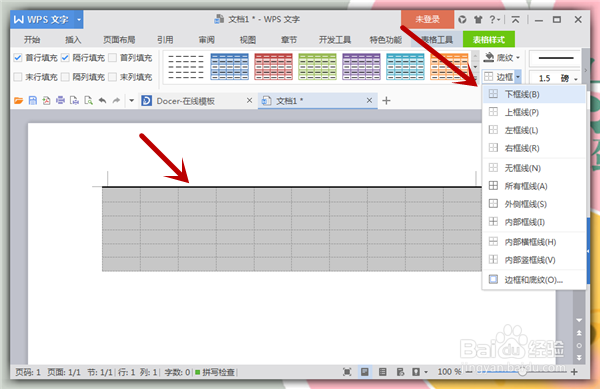This screenshot has width=600, height=389.
Task: Open file with folder icon in quick toolbar
Action: click(x=18, y=101)
